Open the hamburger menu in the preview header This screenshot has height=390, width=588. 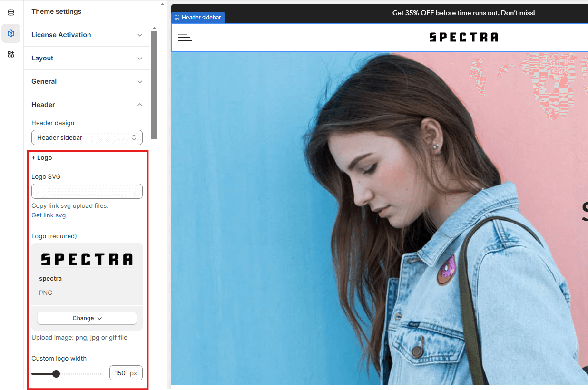[x=185, y=37]
